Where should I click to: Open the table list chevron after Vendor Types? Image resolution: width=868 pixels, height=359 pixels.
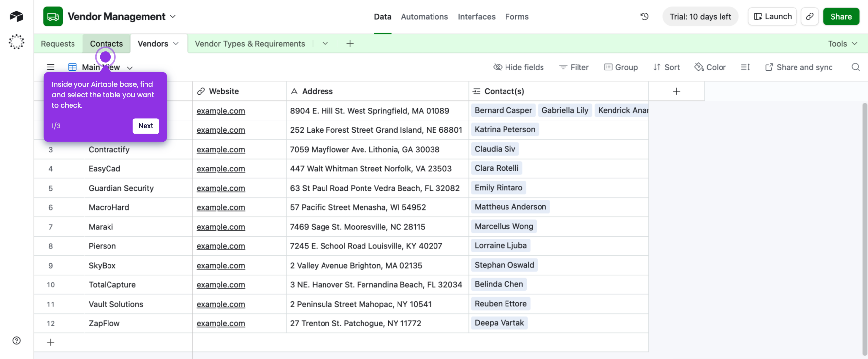click(x=325, y=43)
